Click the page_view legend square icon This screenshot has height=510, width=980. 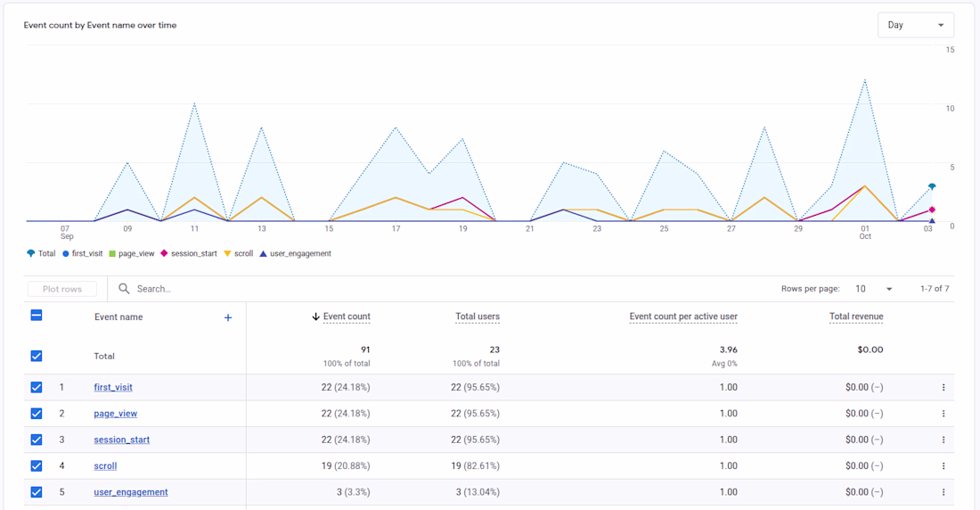(x=112, y=253)
